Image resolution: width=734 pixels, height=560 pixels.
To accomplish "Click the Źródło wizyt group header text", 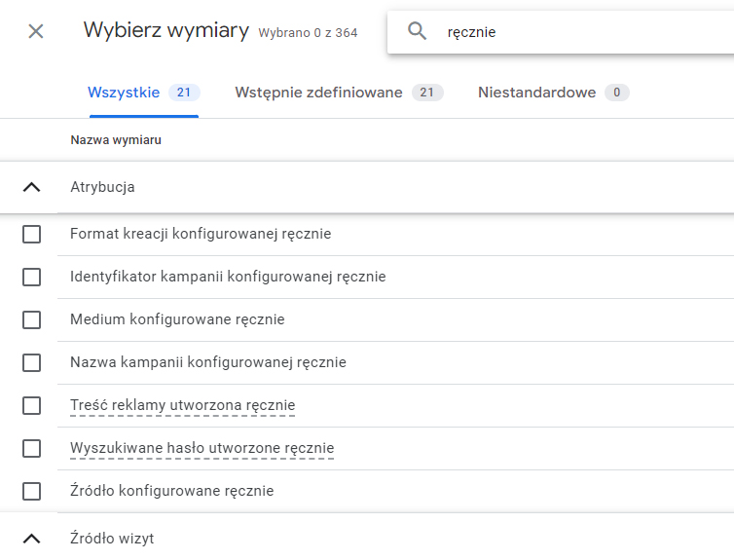I will pos(112,538).
